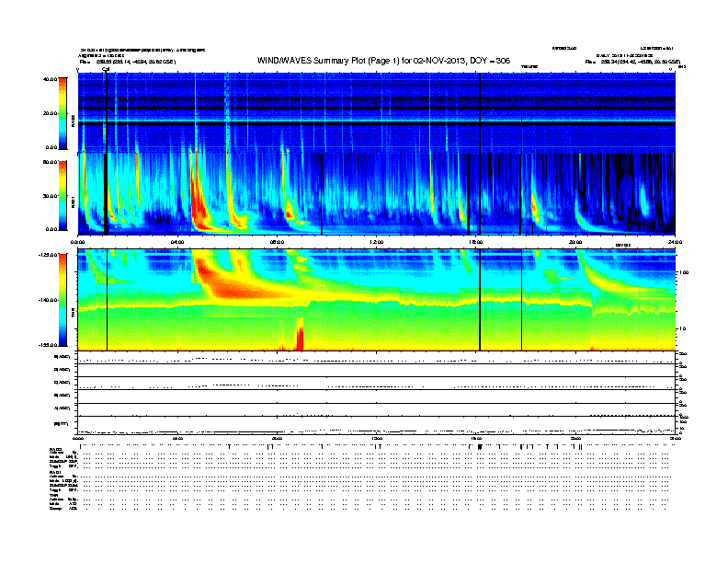This screenshot has height=563, width=728.
Task: Click the rotated TNR axis label beside spectrogram
Action: (73, 315)
